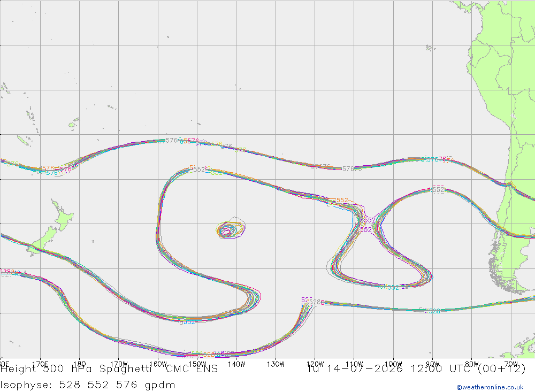Click the New Zealand landmass
This screenshot has width=535, height=392.
(x=51, y=229)
